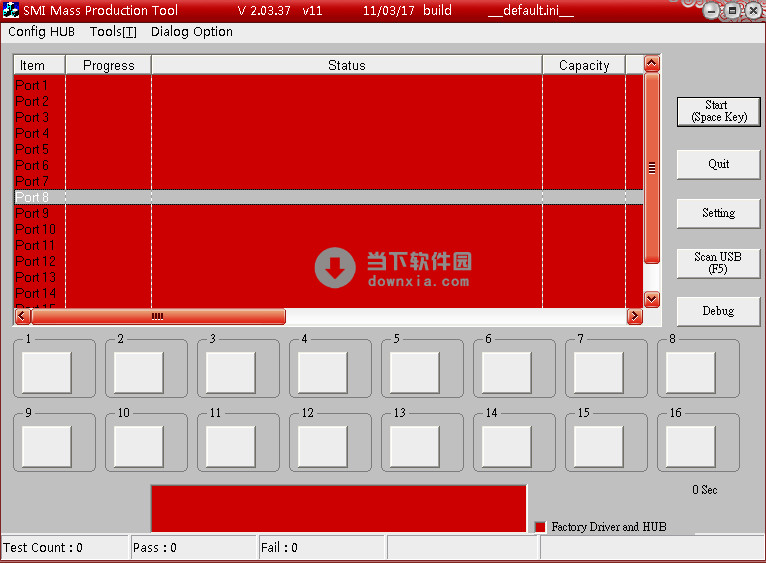
Task: Select the Port 1 row
Action: 328,85
